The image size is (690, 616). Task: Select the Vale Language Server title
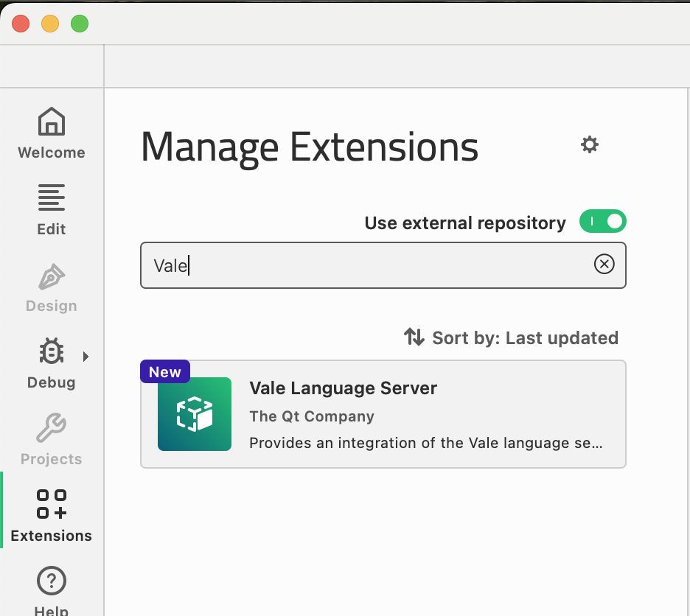[x=343, y=388]
